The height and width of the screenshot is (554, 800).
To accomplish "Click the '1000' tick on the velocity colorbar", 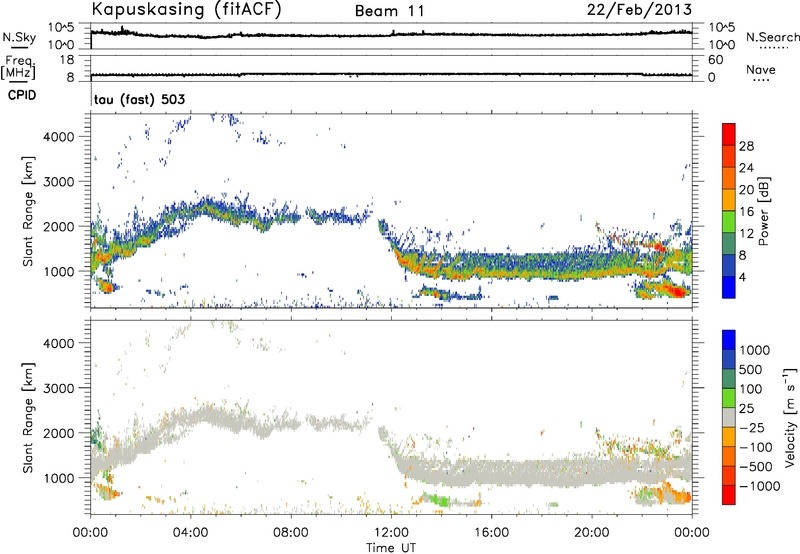I will (x=754, y=350).
